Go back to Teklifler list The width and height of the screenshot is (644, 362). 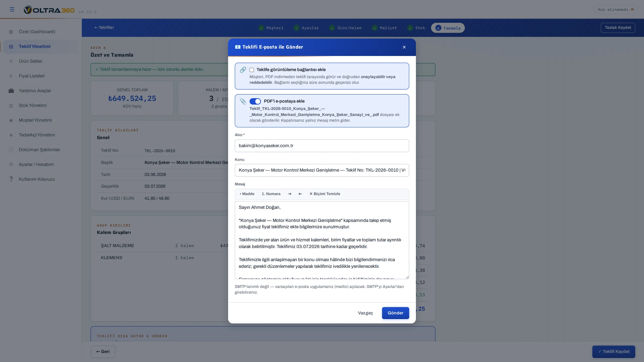coord(104,28)
